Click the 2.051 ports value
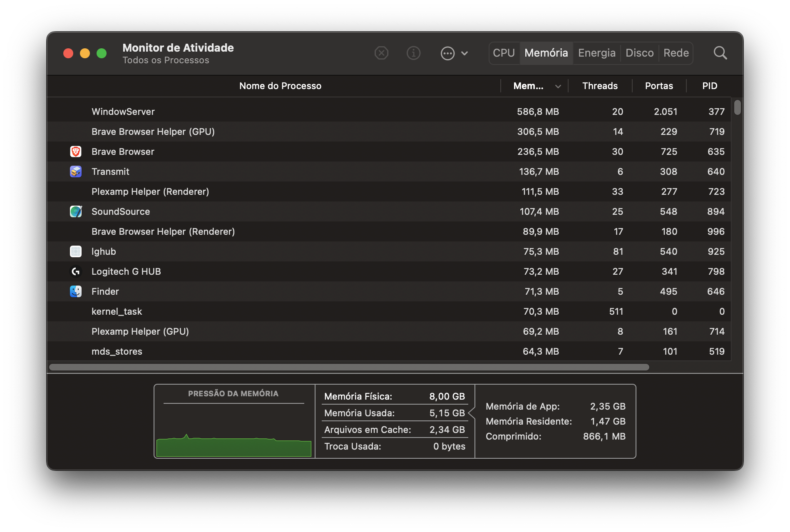 click(x=666, y=112)
